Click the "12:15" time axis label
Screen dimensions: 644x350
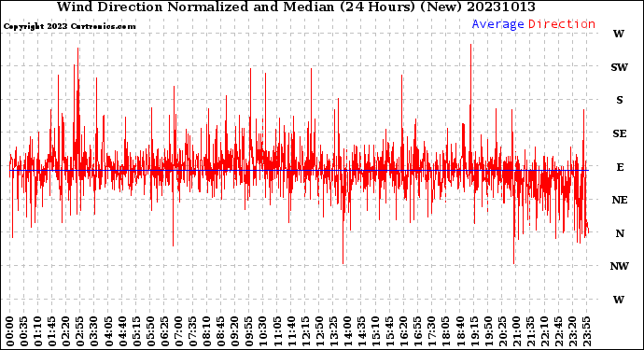305,331
